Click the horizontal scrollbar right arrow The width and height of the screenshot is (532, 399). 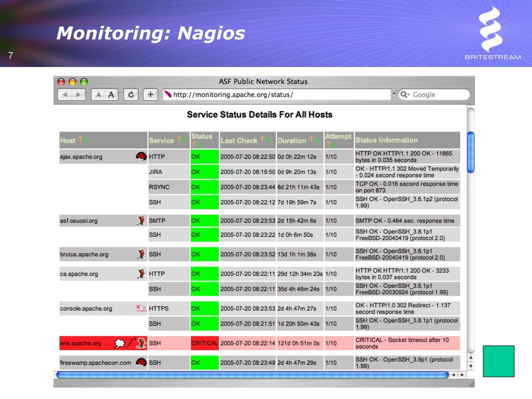[462, 375]
